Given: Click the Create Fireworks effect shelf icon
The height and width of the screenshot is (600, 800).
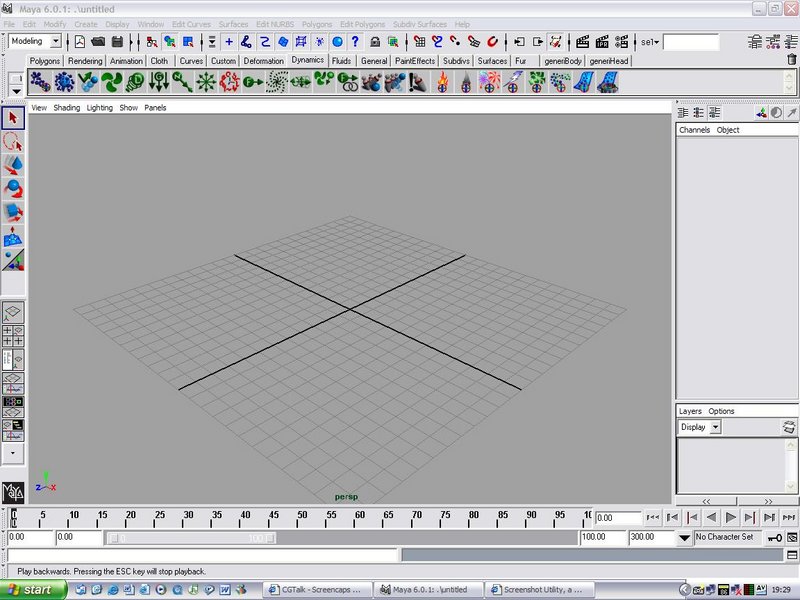Looking at the screenshot, I should tap(489, 83).
